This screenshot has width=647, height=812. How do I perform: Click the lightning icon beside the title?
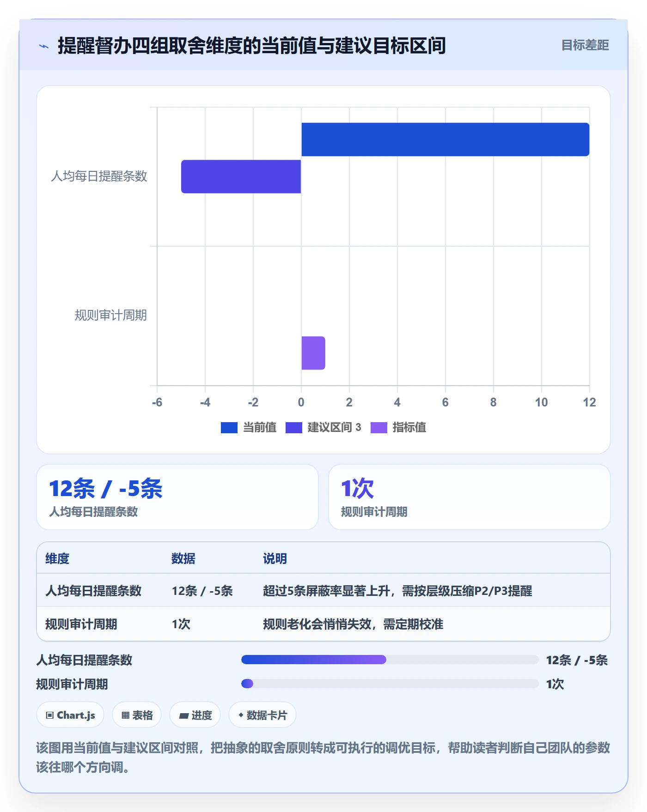[44, 46]
